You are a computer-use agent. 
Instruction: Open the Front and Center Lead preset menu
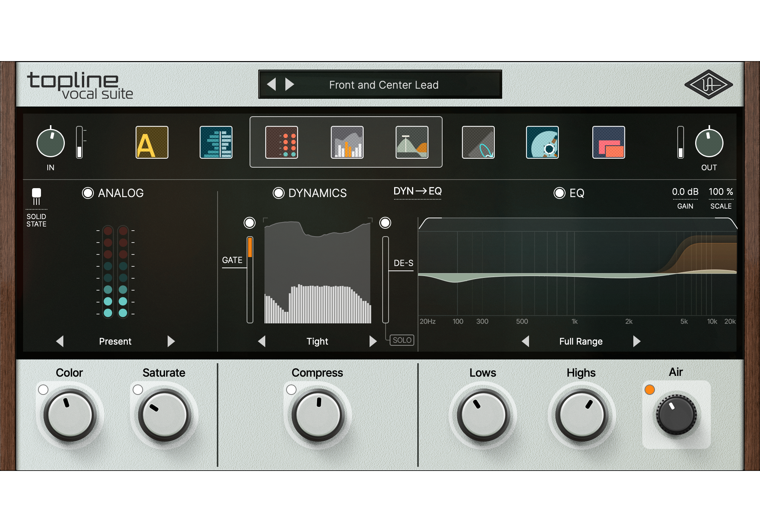[384, 85]
